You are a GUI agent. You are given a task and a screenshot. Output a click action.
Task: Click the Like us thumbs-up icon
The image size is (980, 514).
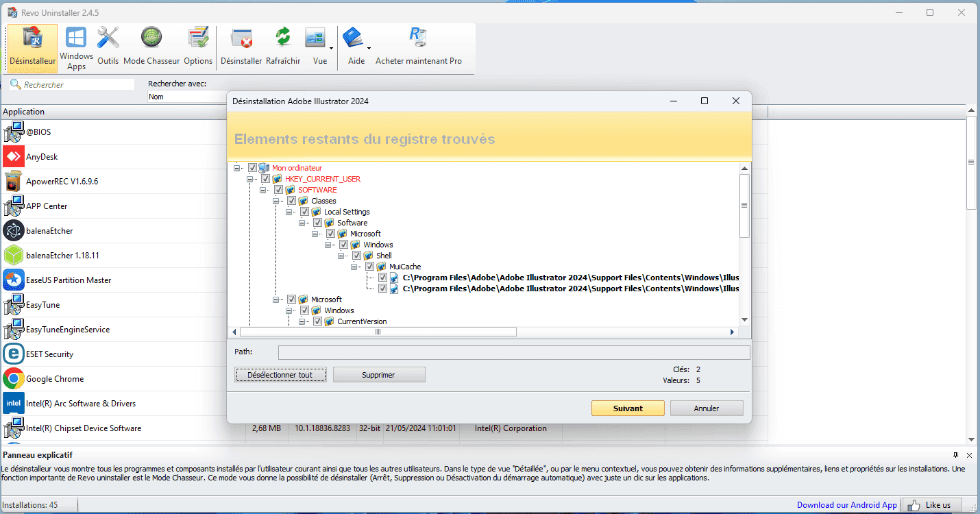tap(913, 505)
